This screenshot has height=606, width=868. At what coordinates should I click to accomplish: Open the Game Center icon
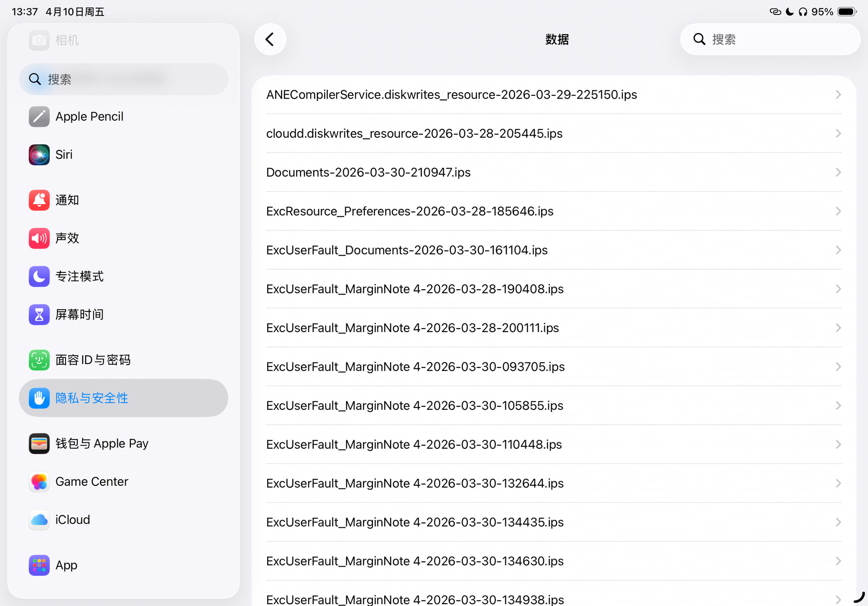[x=39, y=482]
